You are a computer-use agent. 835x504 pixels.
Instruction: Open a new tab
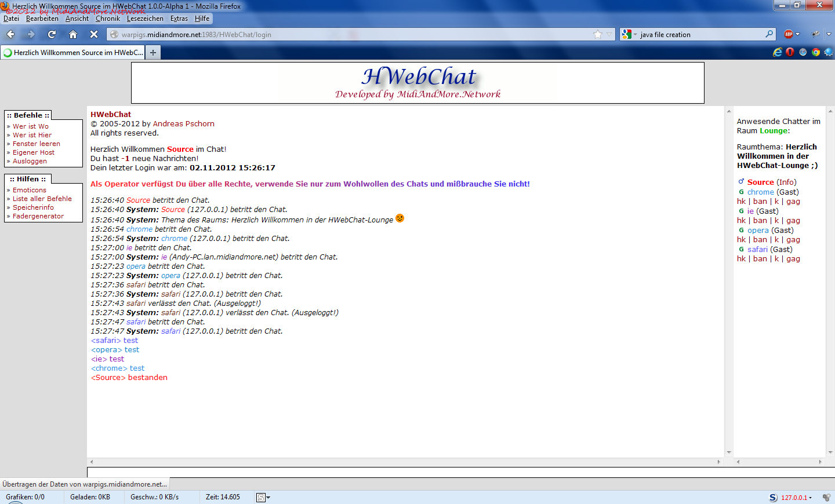[x=153, y=53]
